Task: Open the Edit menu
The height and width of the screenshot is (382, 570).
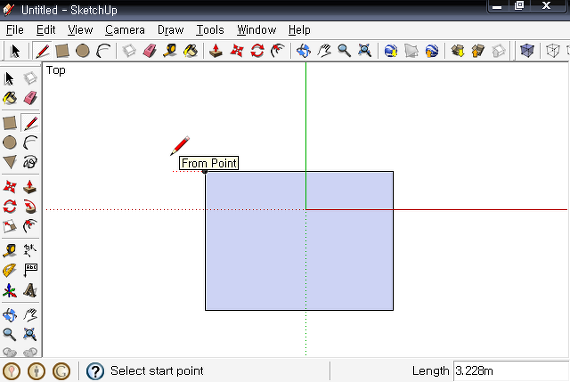Action: [x=46, y=30]
